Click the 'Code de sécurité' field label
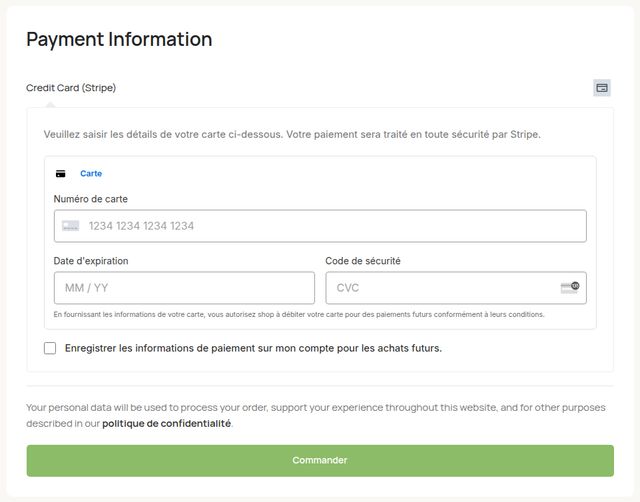Screen dimensions: 640x502 (363, 261)
